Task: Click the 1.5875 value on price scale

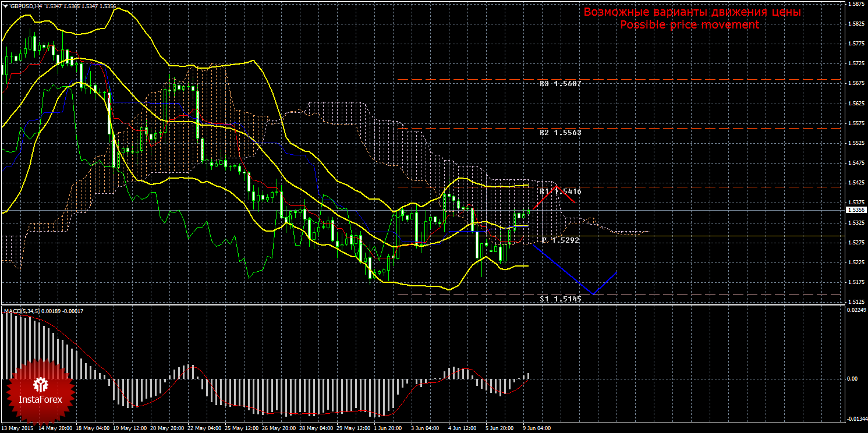Action: 855,4
